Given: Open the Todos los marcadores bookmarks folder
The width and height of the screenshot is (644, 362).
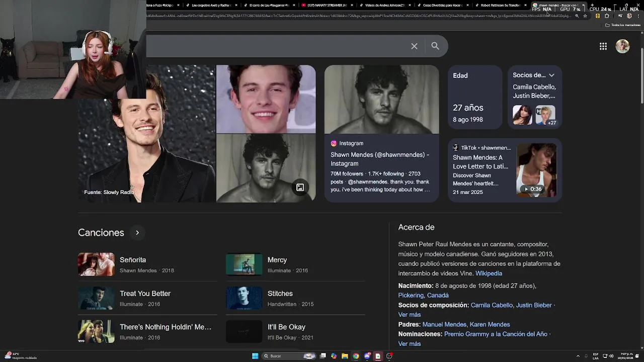Looking at the screenshot, I should 622,25.
